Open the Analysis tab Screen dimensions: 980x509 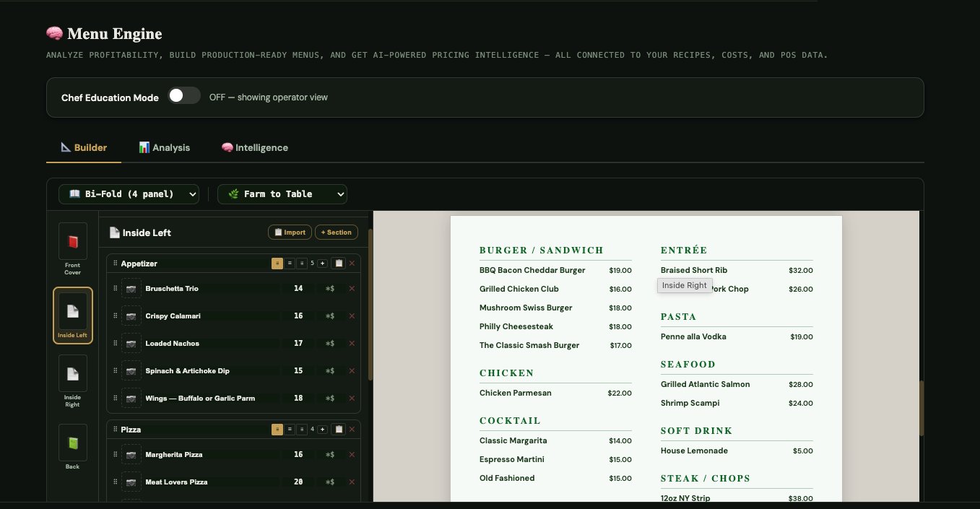(x=164, y=147)
